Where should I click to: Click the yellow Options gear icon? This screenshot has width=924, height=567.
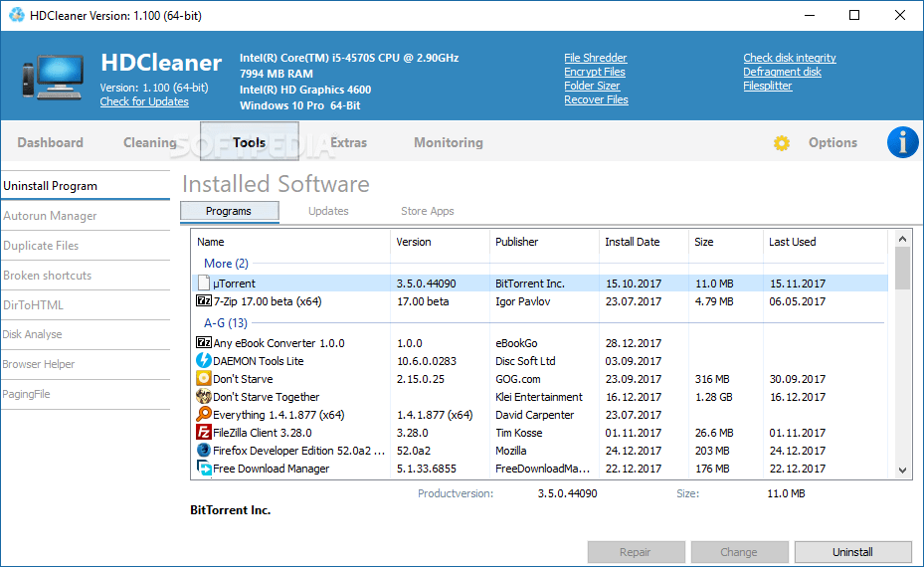point(782,143)
